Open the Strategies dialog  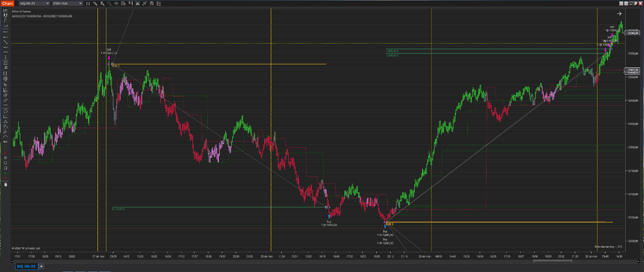pyautogui.click(x=151, y=3)
